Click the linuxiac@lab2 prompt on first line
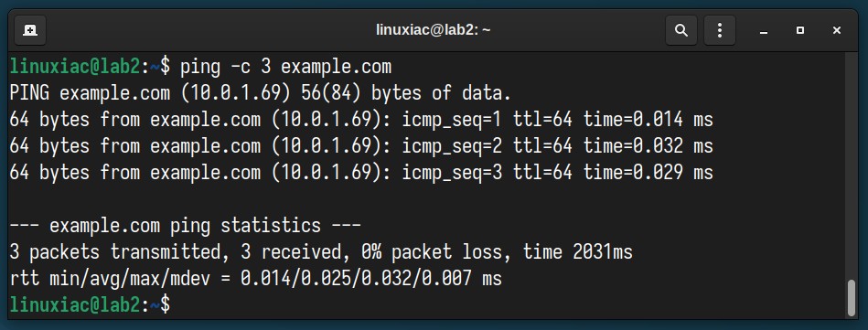 point(75,67)
